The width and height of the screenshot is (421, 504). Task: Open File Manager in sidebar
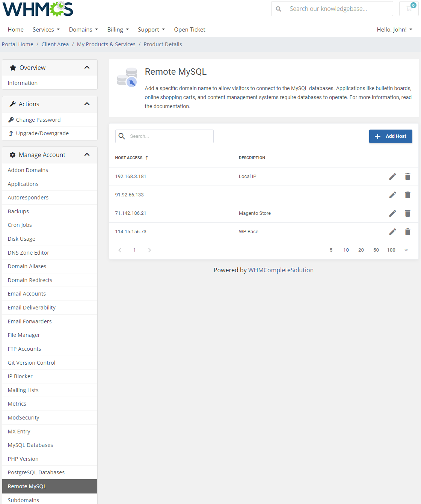[50, 335]
